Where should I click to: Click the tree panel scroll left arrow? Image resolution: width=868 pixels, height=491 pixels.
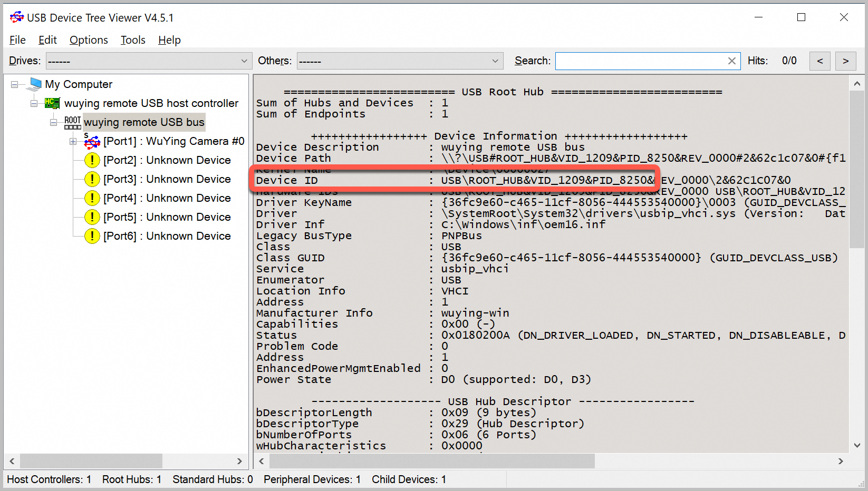coord(12,461)
